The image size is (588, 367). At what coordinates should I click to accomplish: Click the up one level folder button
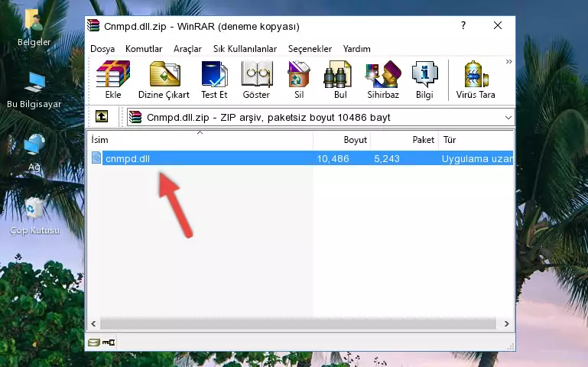coord(102,116)
